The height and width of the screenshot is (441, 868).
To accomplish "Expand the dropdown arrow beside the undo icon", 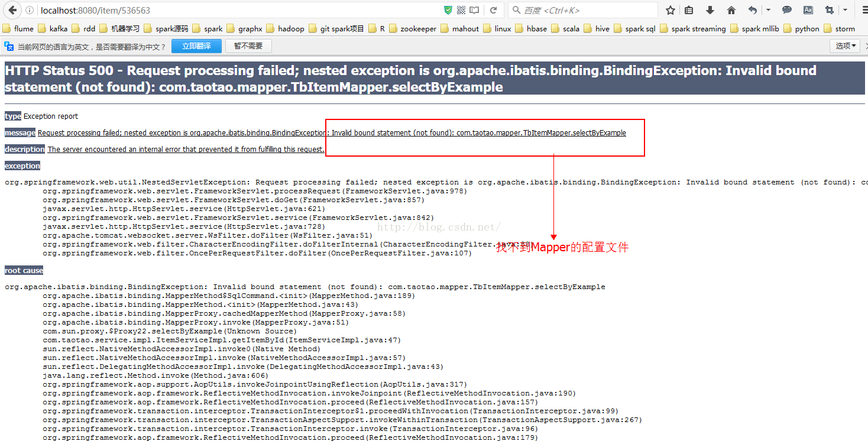I will tap(768, 10).
